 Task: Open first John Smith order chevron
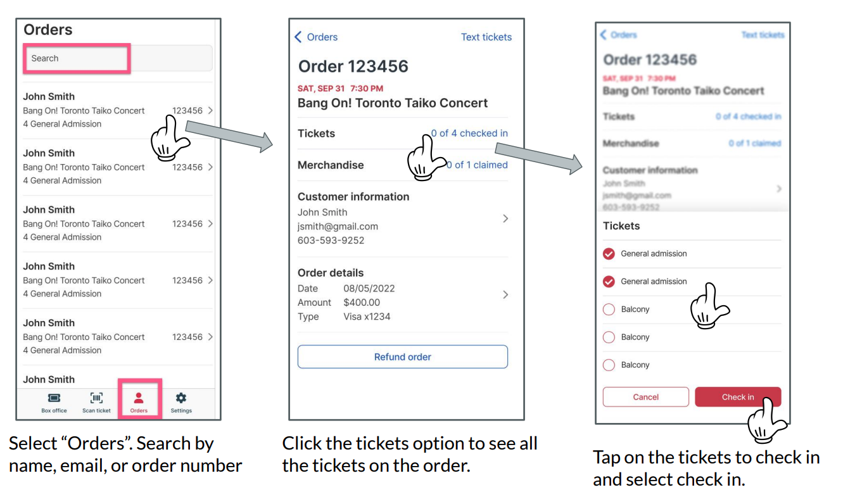click(x=210, y=111)
